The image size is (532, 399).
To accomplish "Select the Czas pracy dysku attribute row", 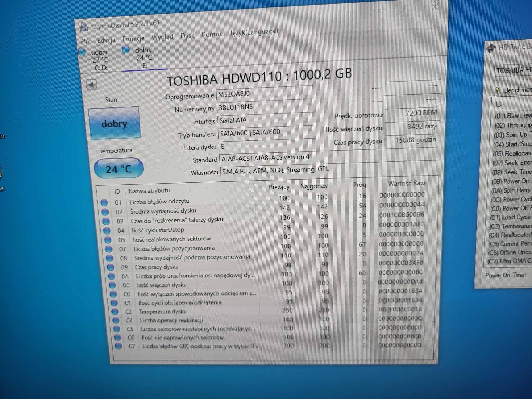I will (x=266, y=265).
